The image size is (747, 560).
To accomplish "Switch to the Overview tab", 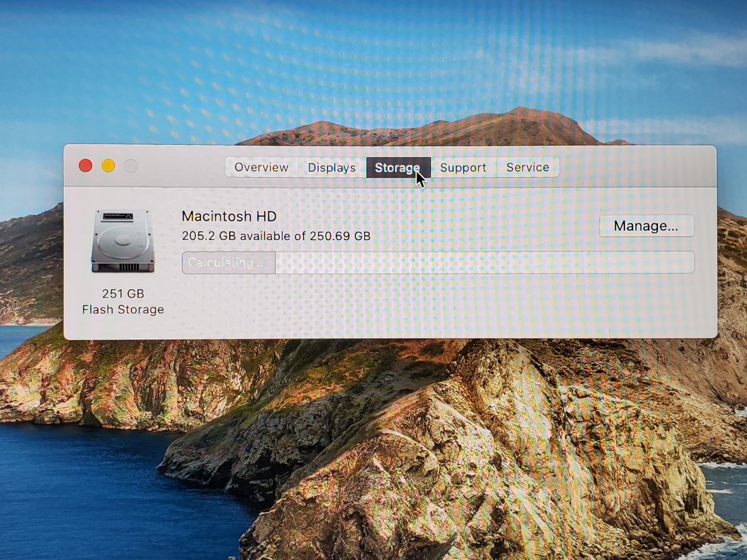I will click(x=261, y=167).
